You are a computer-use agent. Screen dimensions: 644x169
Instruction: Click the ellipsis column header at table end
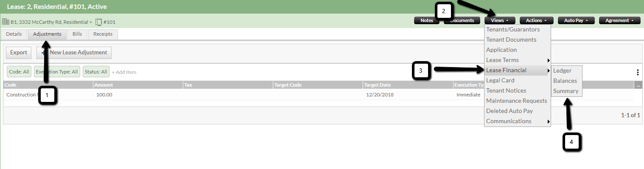(x=638, y=85)
